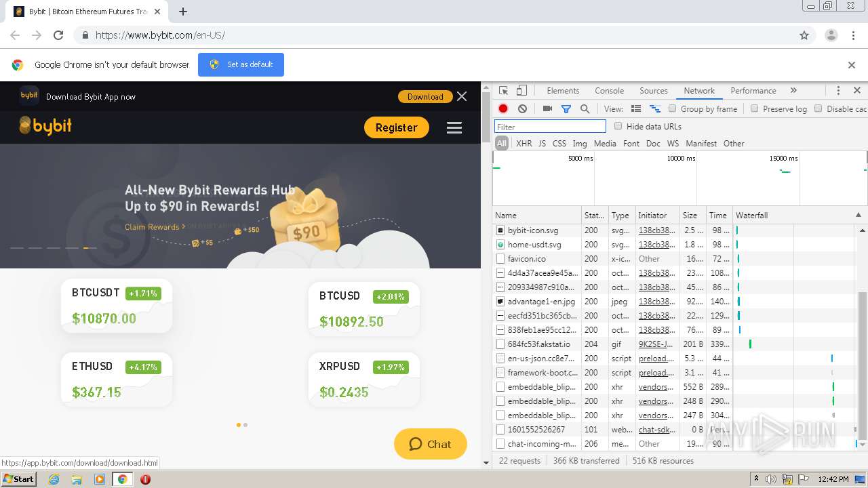Select the waterfall overview view icon
Image resolution: width=868 pixels, height=488 pixels.
pos(655,108)
